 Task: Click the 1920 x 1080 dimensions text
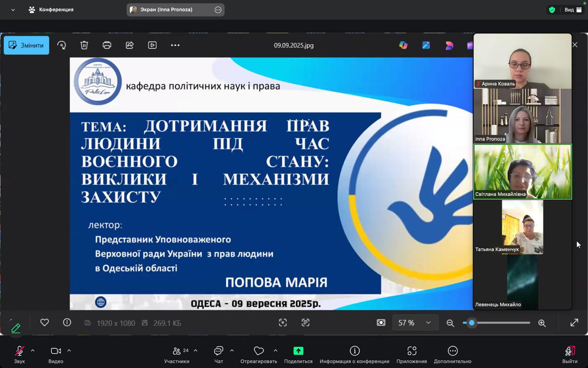point(116,323)
